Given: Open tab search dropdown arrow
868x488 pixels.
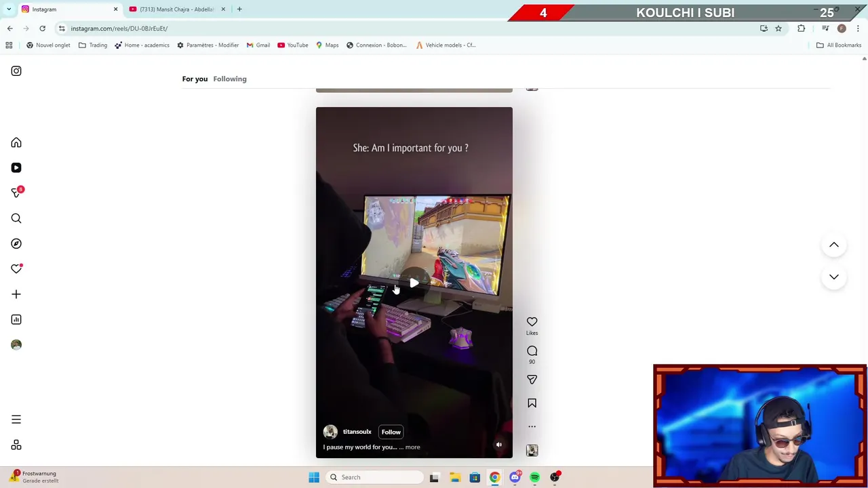Looking at the screenshot, I should pyautogui.click(x=9, y=9).
